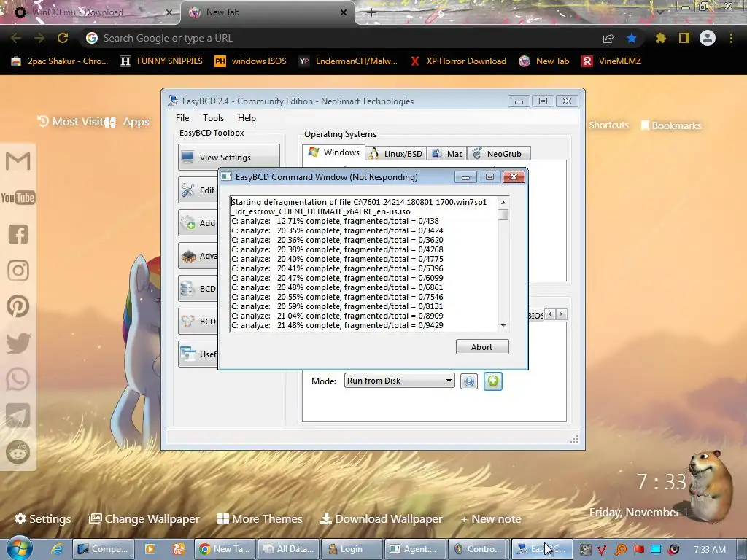
Task: Open WhatsApp shortcut in sidebar
Action: point(18,379)
